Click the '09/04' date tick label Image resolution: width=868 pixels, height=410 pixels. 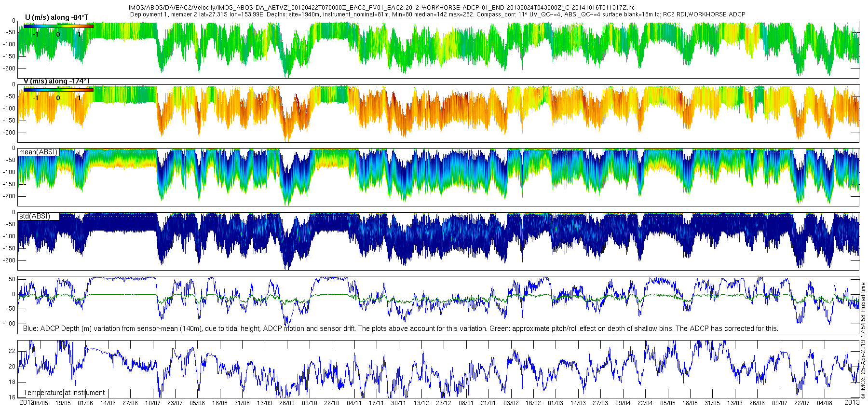coord(623,403)
